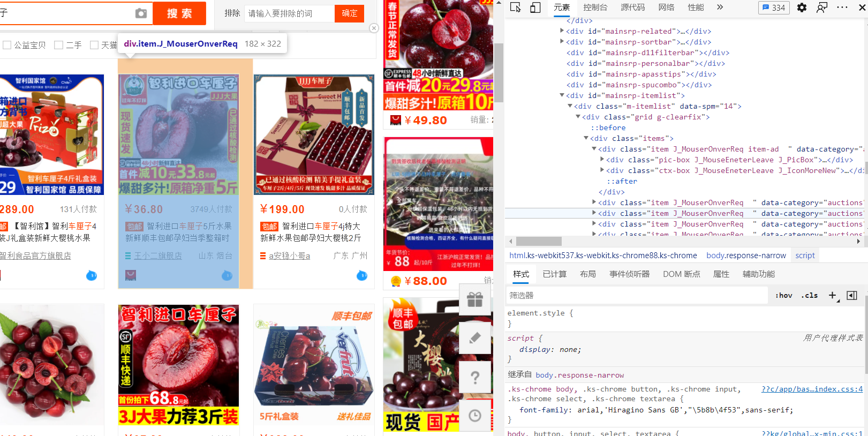Click the DOM panel horizontal scrollbar
Viewport: 868px width, 436px height.
pos(539,241)
